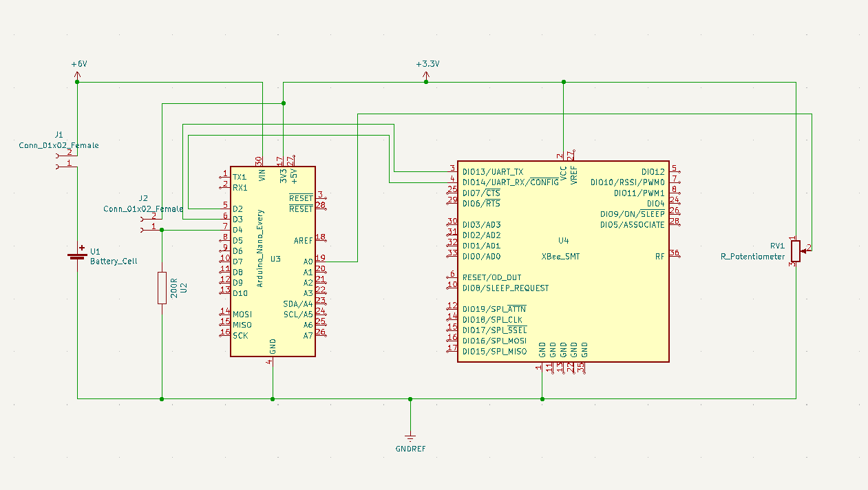
Task: Click the SCK pin on the Arduino
Action: click(240, 336)
